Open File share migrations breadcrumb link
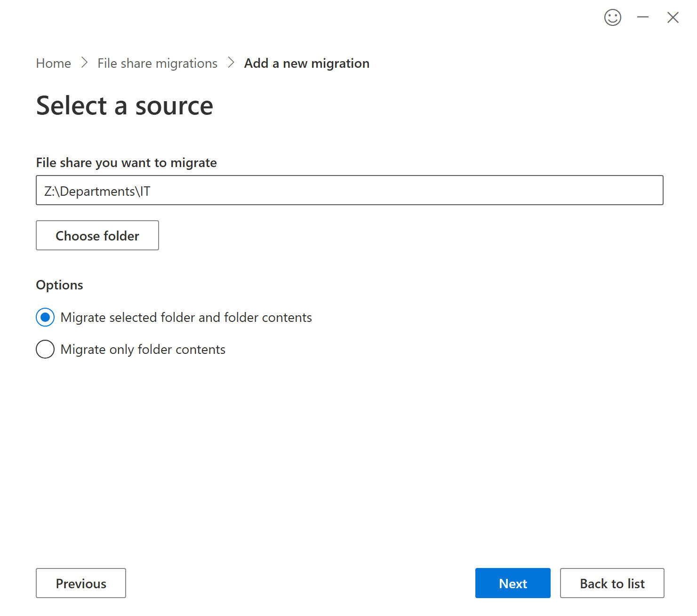Viewport: 697px width, 616px height. (x=157, y=63)
